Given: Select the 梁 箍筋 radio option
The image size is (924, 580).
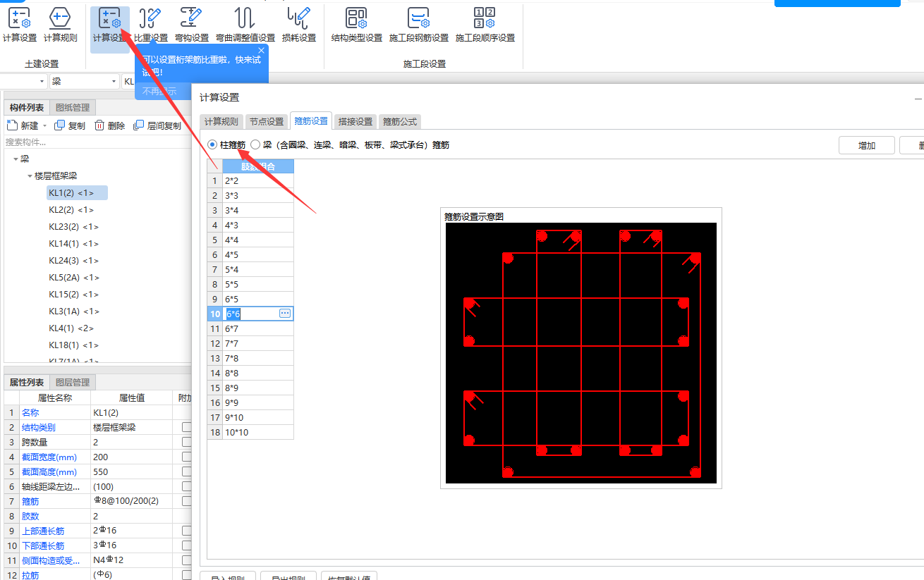Looking at the screenshot, I should tap(255, 145).
